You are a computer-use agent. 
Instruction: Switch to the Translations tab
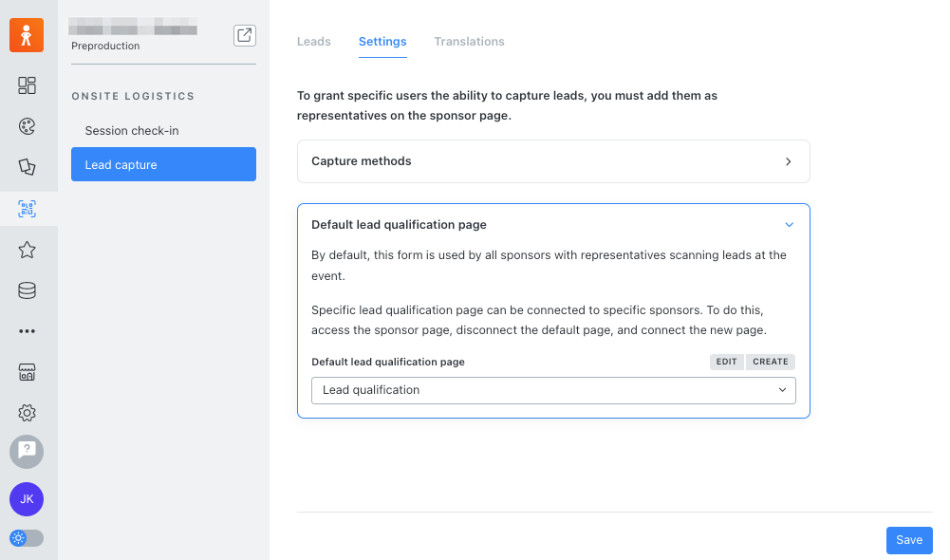pos(469,42)
